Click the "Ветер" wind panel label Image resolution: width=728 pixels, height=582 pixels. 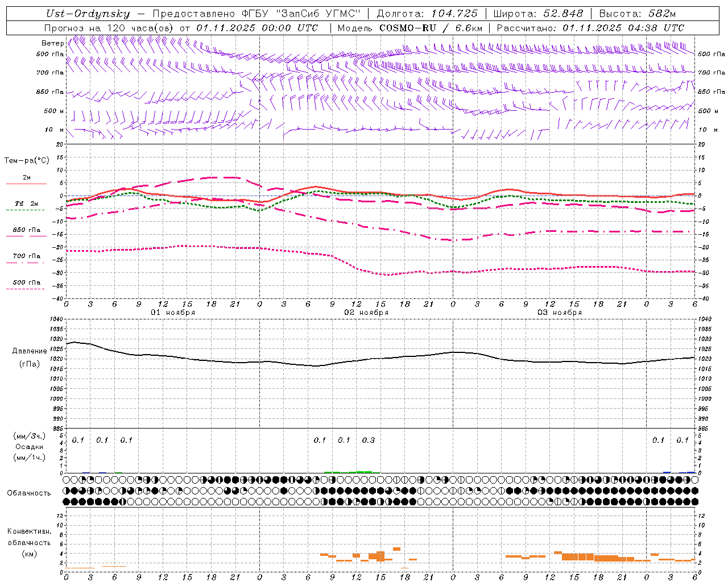pyautogui.click(x=52, y=43)
